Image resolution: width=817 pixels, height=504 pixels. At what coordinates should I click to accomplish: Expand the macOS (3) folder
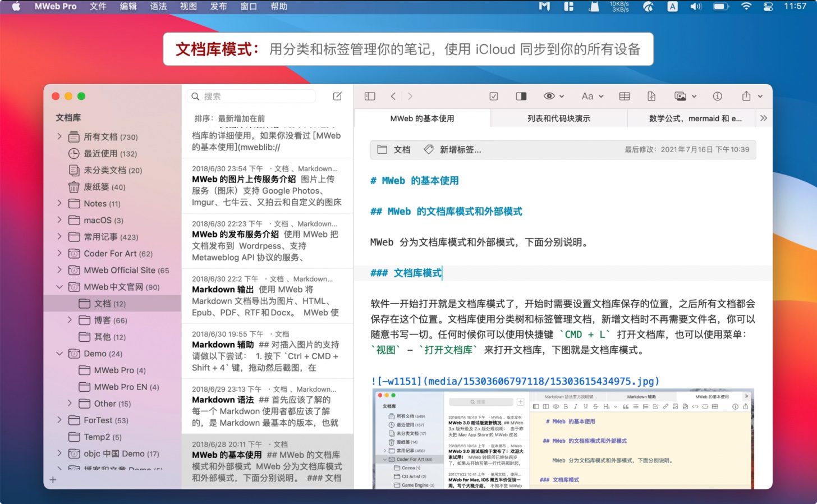[x=59, y=220]
